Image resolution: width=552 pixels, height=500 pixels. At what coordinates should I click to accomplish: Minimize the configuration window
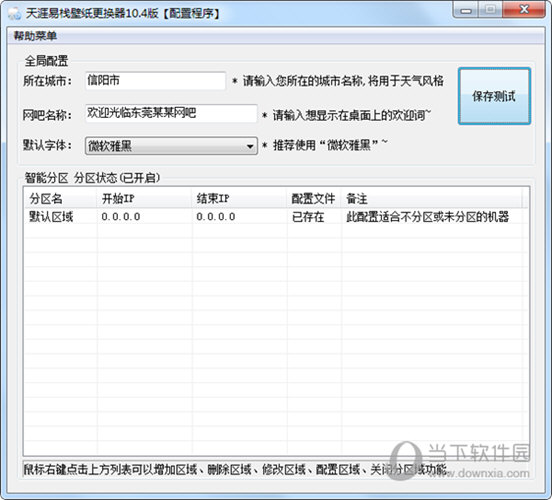pyautogui.click(x=466, y=10)
